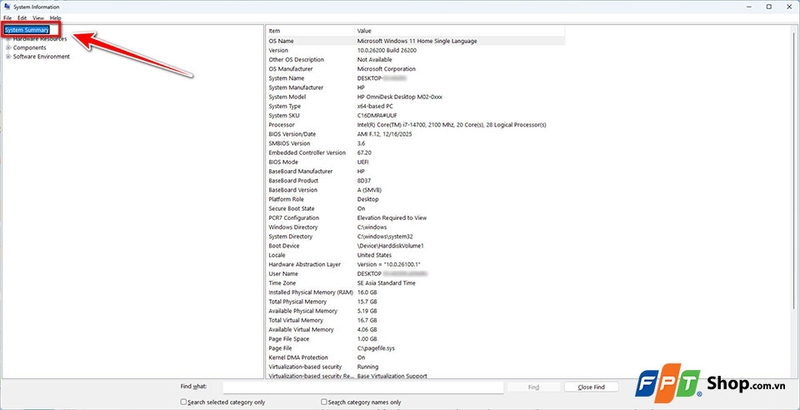
Task: Expand the Software Environment node
Action: coord(8,57)
